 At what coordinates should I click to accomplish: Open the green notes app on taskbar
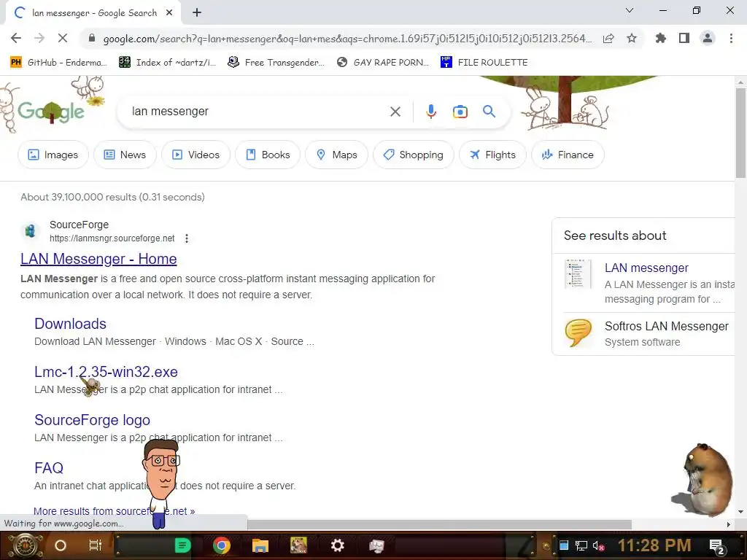click(182, 545)
